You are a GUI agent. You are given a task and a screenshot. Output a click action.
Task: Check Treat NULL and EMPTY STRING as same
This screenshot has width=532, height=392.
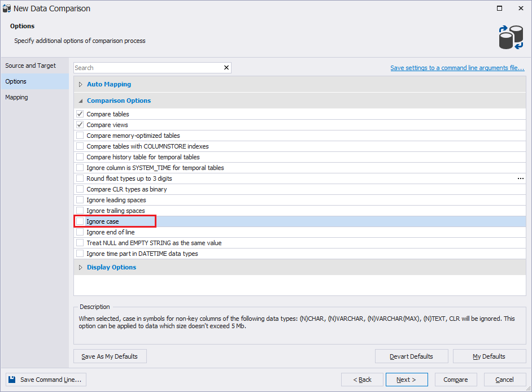click(80, 242)
